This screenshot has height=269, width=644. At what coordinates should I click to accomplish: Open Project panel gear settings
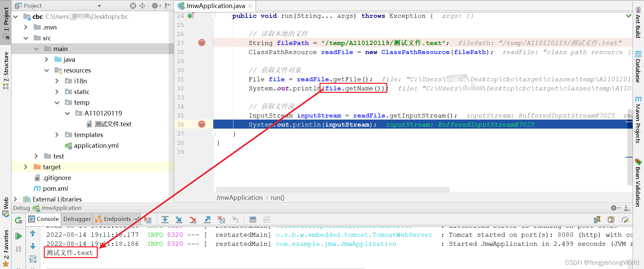[x=156, y=6]
